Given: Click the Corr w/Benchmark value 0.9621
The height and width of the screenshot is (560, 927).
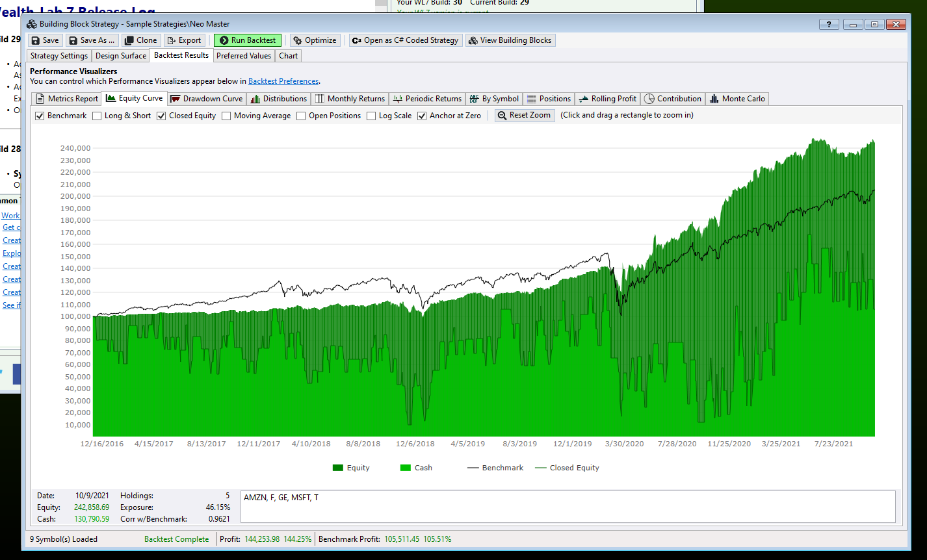Looking at the screenshot, I should [218, 519].
